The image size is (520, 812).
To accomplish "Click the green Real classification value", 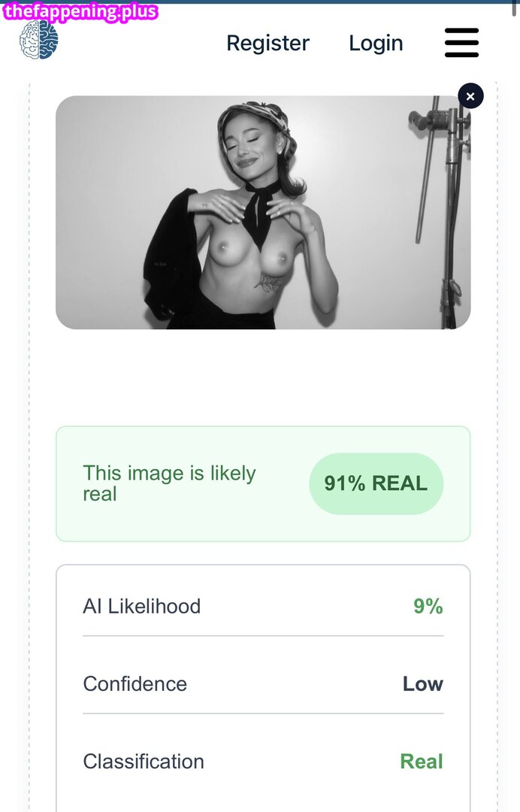I will tap(422, 762).
